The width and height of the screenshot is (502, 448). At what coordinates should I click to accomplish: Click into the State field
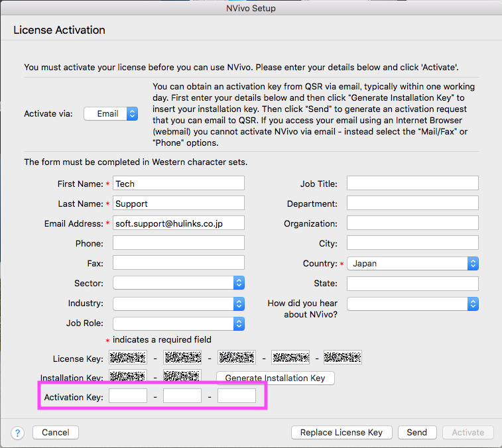tap(412, 284)
